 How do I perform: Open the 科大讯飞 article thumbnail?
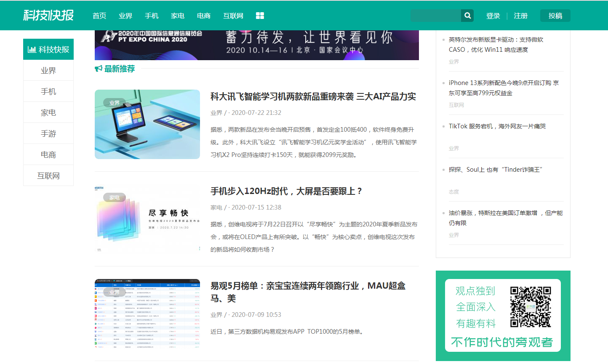[147, 124]
